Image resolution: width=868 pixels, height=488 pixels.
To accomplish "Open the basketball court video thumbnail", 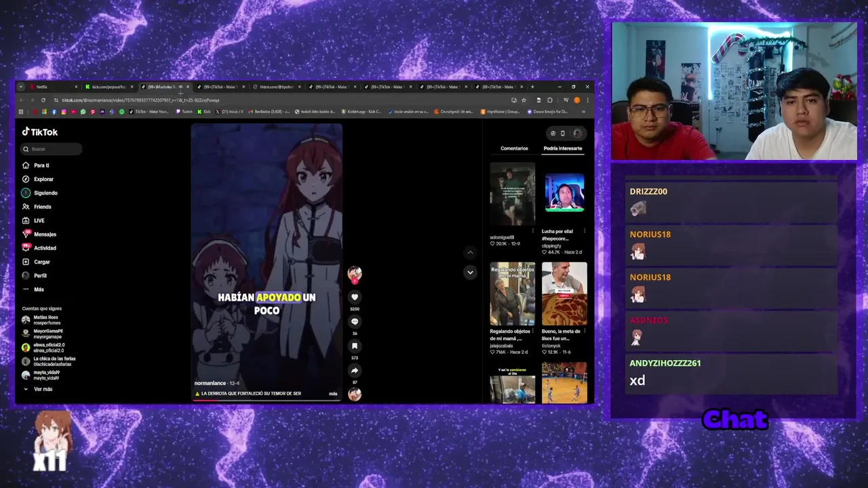I will click(564, 383).
